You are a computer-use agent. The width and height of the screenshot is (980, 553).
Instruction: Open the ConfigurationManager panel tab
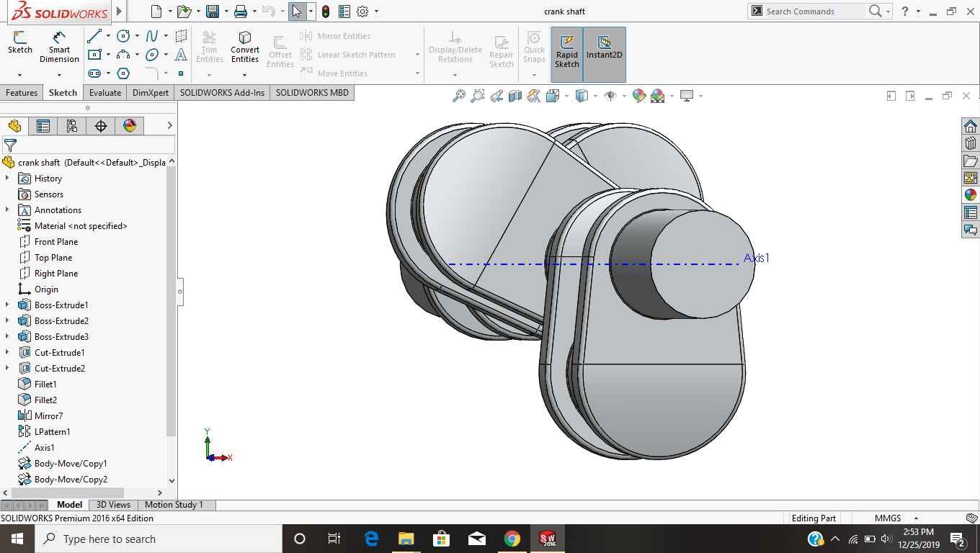click(72, 126)
